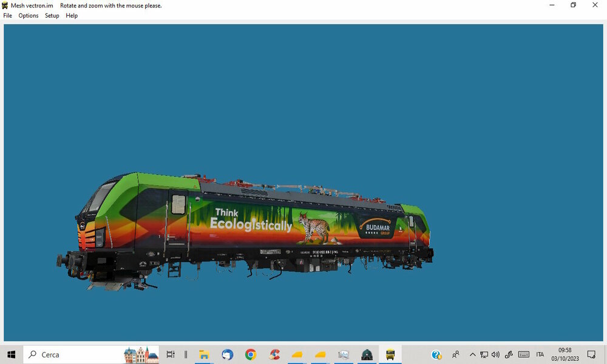Open the Options menu
The width and height of the screenshot is (607, 364).
click(x=29, y=16)
